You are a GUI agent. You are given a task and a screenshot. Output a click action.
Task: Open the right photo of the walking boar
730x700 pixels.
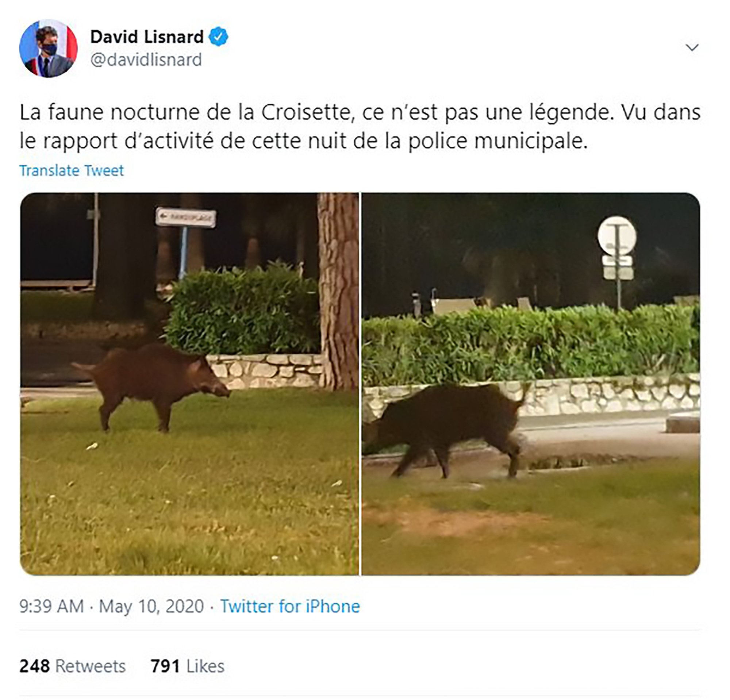click(531, 384)
